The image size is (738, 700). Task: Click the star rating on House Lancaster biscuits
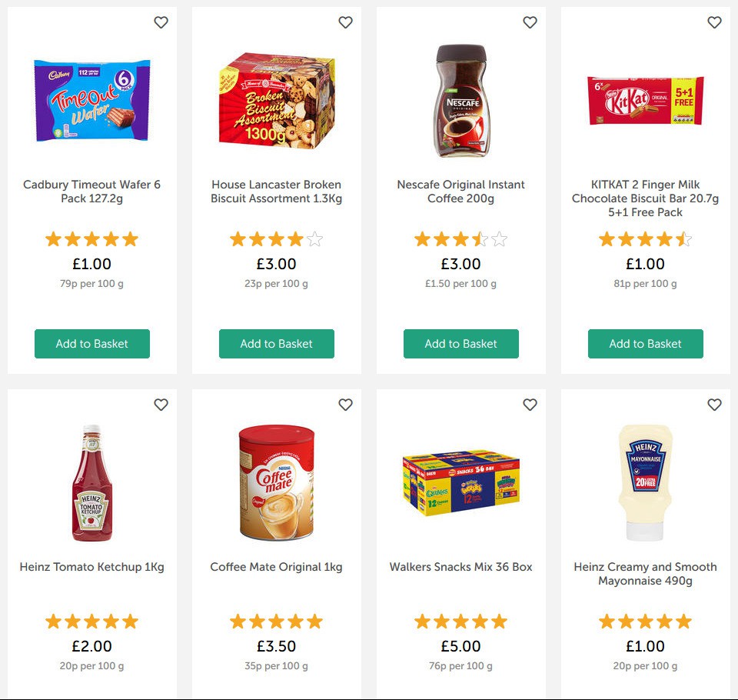276,239
